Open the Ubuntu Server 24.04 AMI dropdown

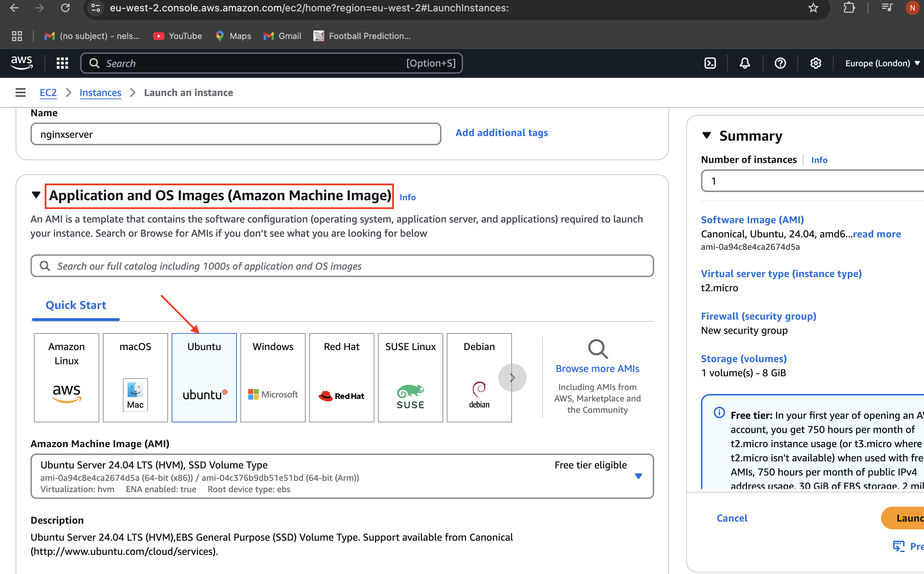click(x=342, y=476)
